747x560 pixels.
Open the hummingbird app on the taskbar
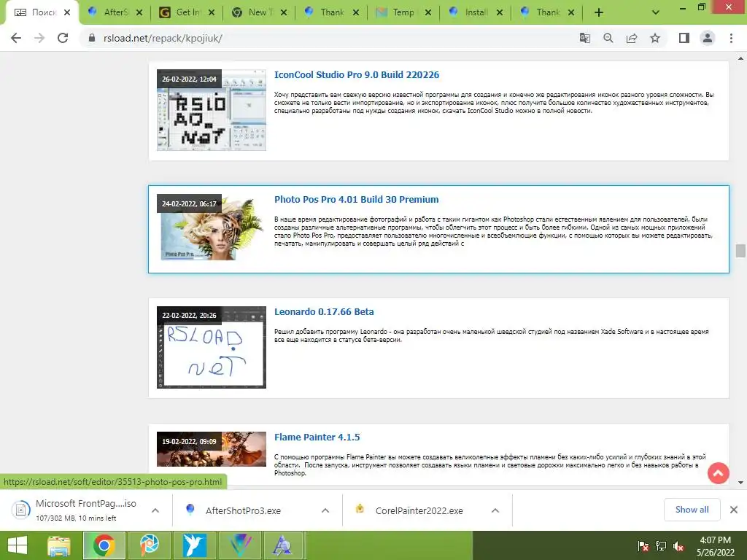[x=194, y=545]
